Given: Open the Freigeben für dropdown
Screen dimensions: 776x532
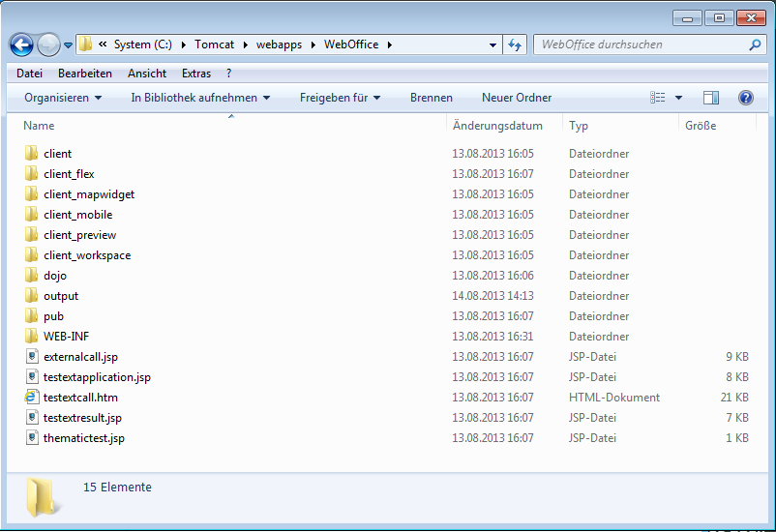Looking at the screenshot, I should coord(340,98).
